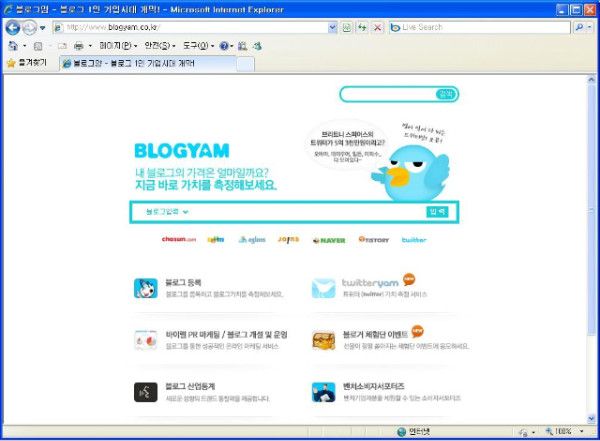Screen dimensions: 600x441
Task: Click the 벤처소비자서포터즈 person icon
Action: [324, 392]
